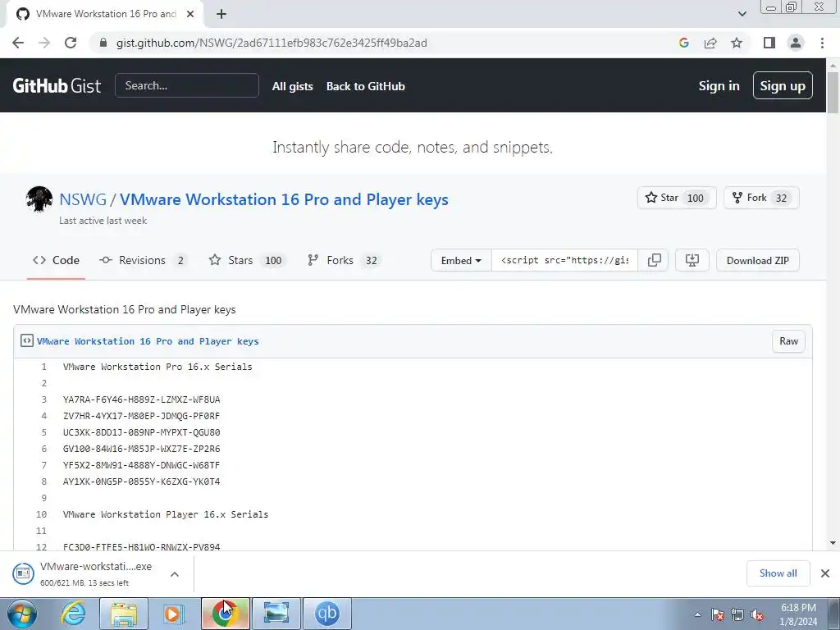Reload the gist page
This screenshot has width=840, height=630.
pos(71,43)
